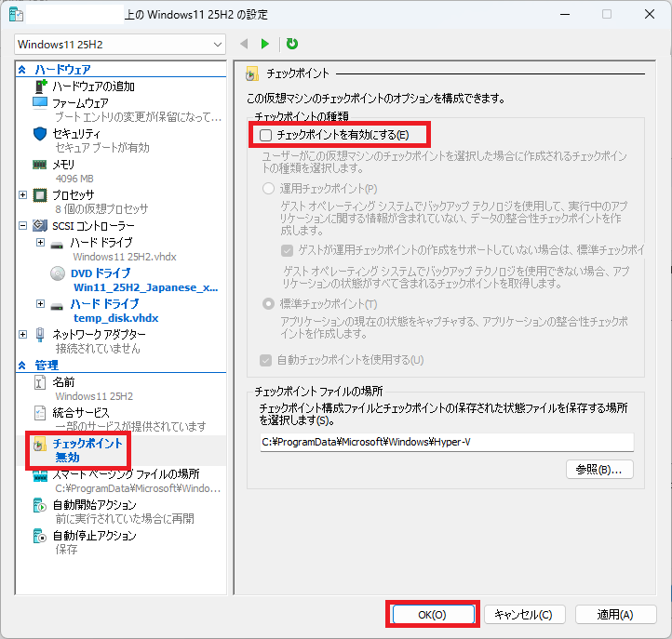This screenshot has width=672, height=639.
Task: Expand the プロセッサ tree node
Action: [22, 195]
